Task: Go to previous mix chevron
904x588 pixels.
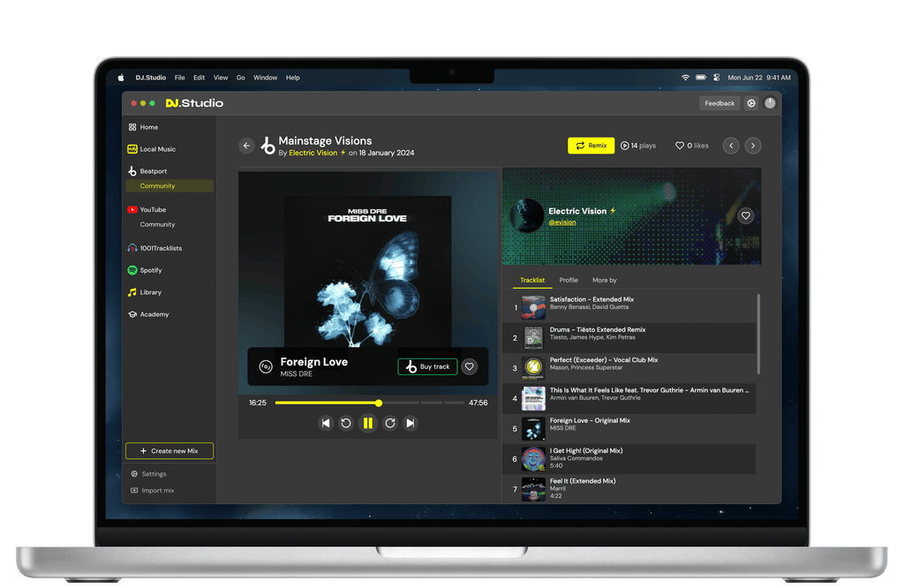Action: click(731, 146)
